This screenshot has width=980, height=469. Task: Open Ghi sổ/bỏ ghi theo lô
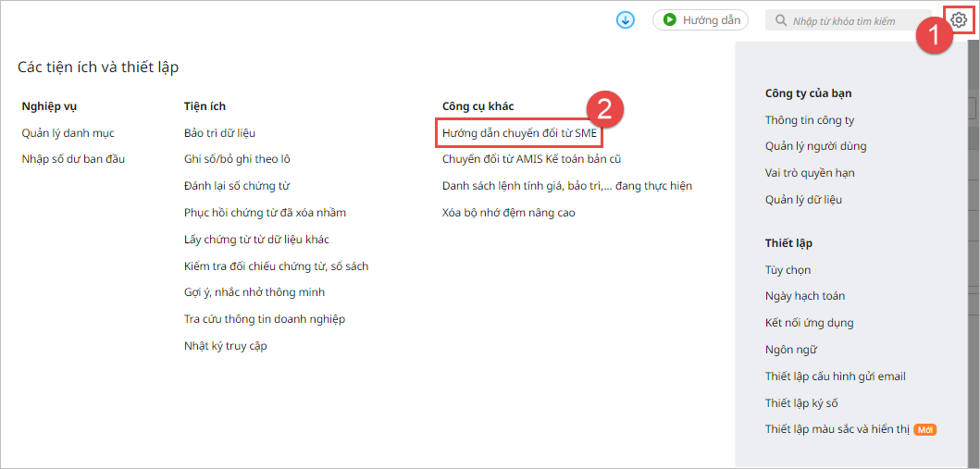click(237, 159)
